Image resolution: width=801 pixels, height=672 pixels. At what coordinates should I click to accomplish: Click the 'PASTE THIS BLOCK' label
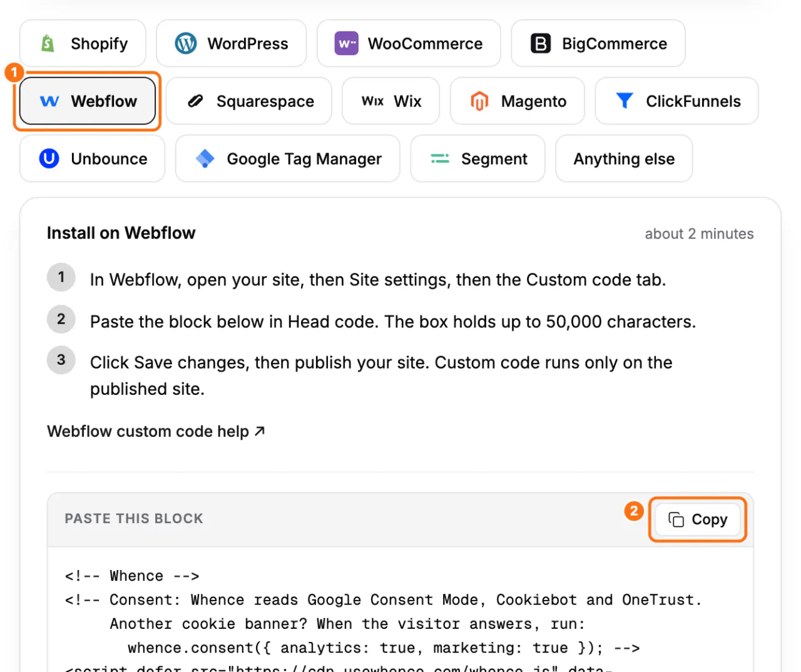coord(134,519)
